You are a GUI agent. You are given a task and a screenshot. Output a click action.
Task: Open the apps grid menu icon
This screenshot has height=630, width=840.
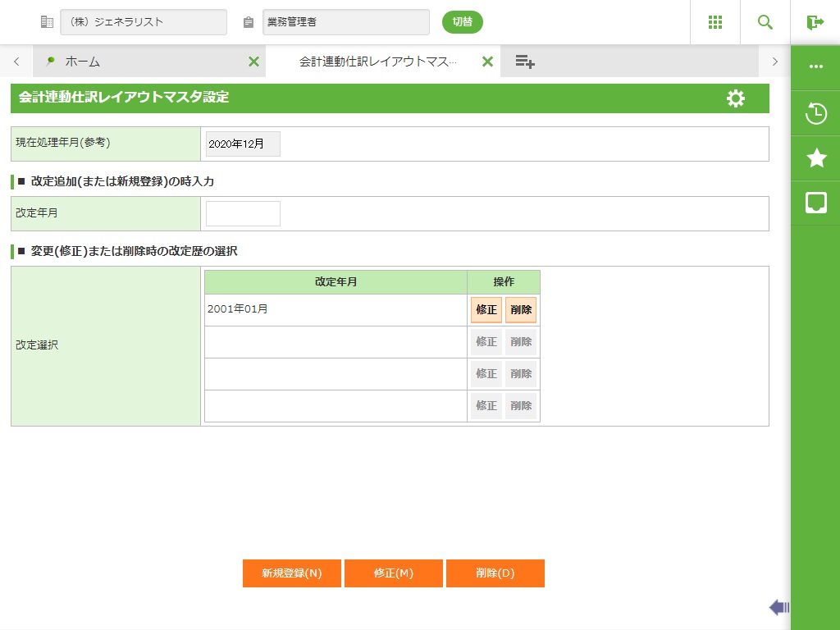(x=714, y=22)
